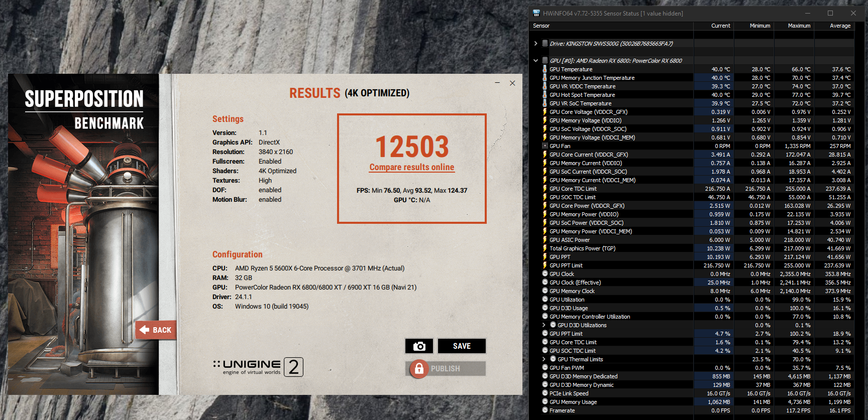868x420 pixels.
Task: Select thermometer icon for GPU Hot Spot Temperature
Action: pyautogui.click(x=545, y=95)
